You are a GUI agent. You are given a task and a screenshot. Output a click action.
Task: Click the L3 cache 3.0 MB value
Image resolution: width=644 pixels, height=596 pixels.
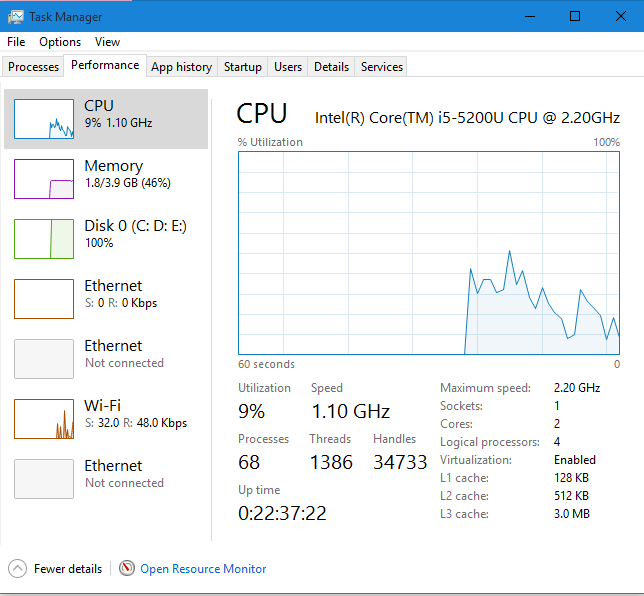[572, 514]
